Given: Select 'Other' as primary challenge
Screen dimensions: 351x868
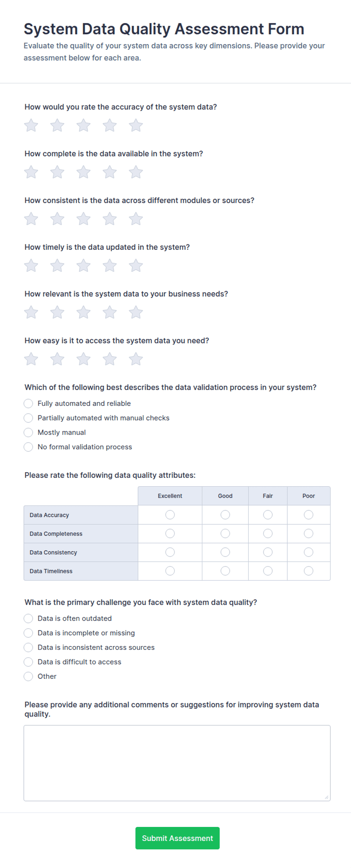Looking at the screenshot, I should coord(28,677).
